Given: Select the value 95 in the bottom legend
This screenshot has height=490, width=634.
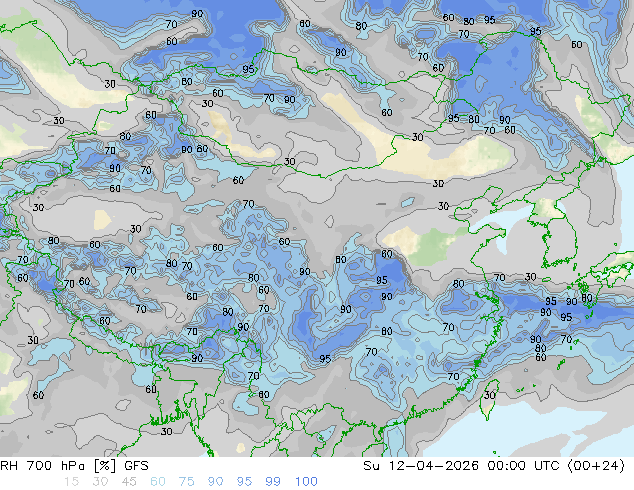Looking at the screenshot, I should click(x=244, y=482).
